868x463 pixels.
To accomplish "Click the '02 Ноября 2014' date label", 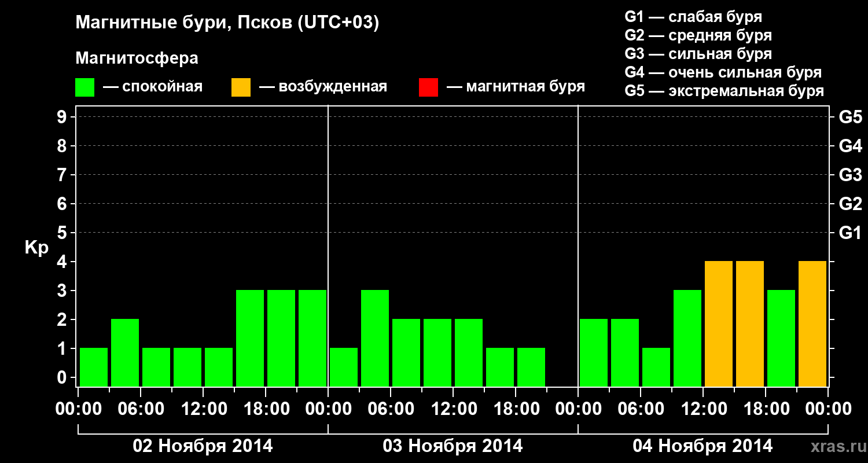I will point(203,446).
